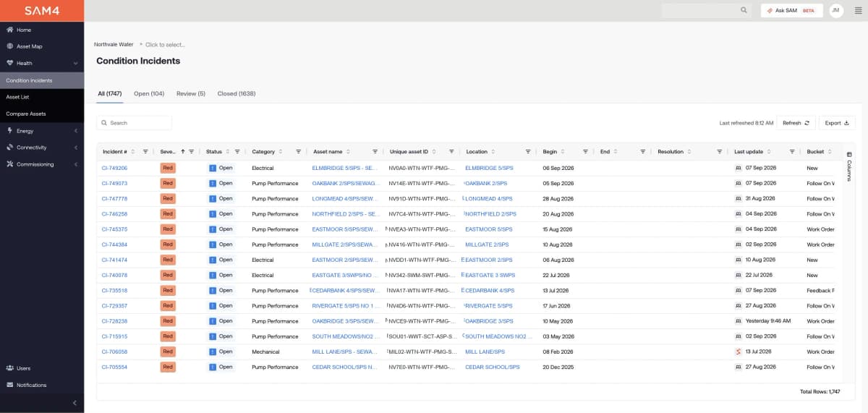
Task: Click sort arrows on Begin column
Action: [564, 152]
